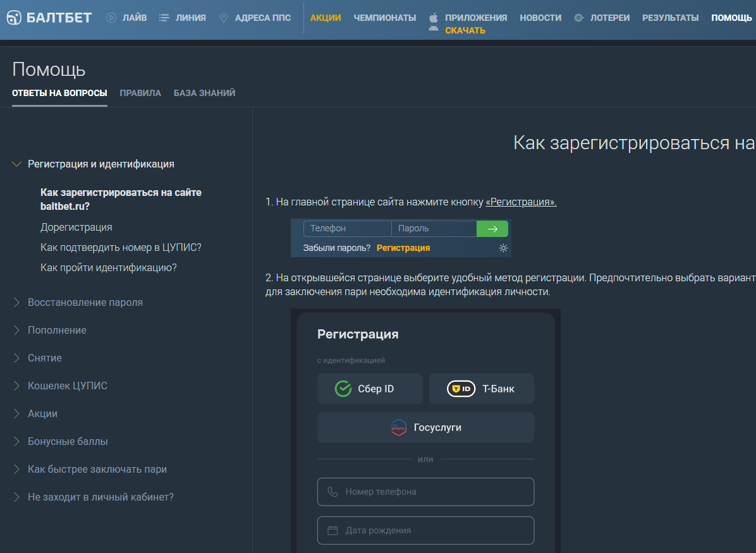Open the Помощь menu item
The height and width of the screenshot is (553, 756).
point(731,18)
